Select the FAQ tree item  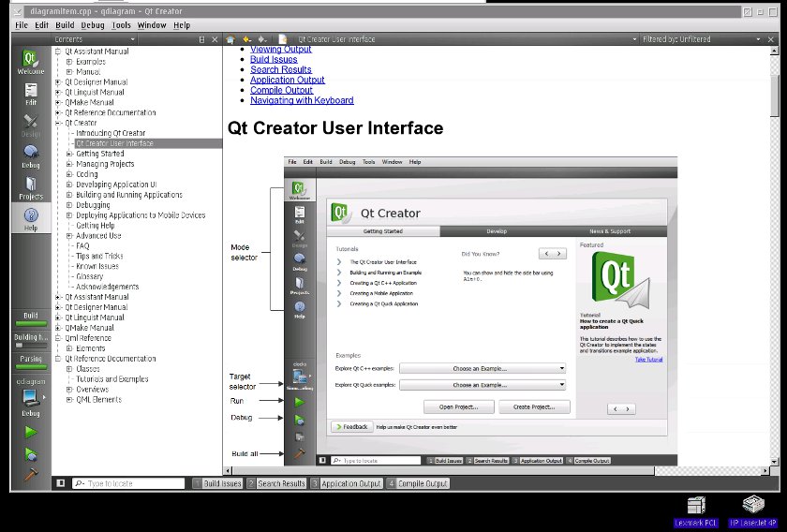(82, 246)
